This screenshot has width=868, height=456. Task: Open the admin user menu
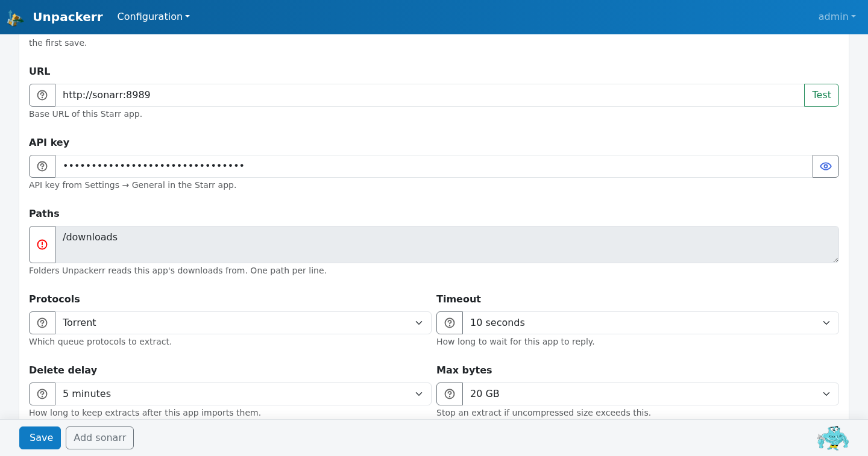(x=837, y=17)
